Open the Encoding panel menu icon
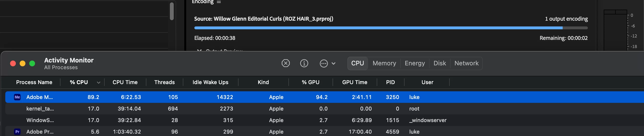Screen dimensions: 644x136 tap(219, 2)
